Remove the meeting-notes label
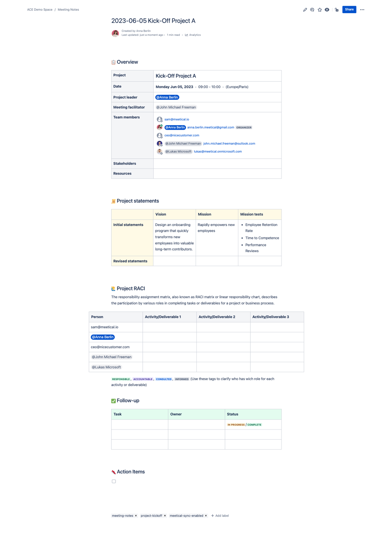392x535 pixels. coord(136,516)
